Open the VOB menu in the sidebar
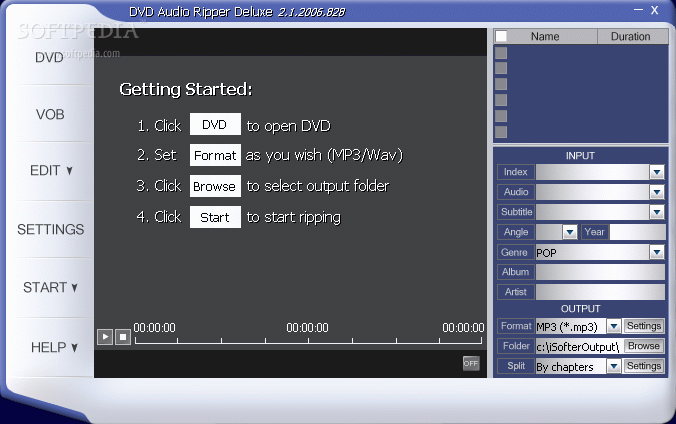The width and height of the screenshot is (676, 424). (x=50, y=114)
